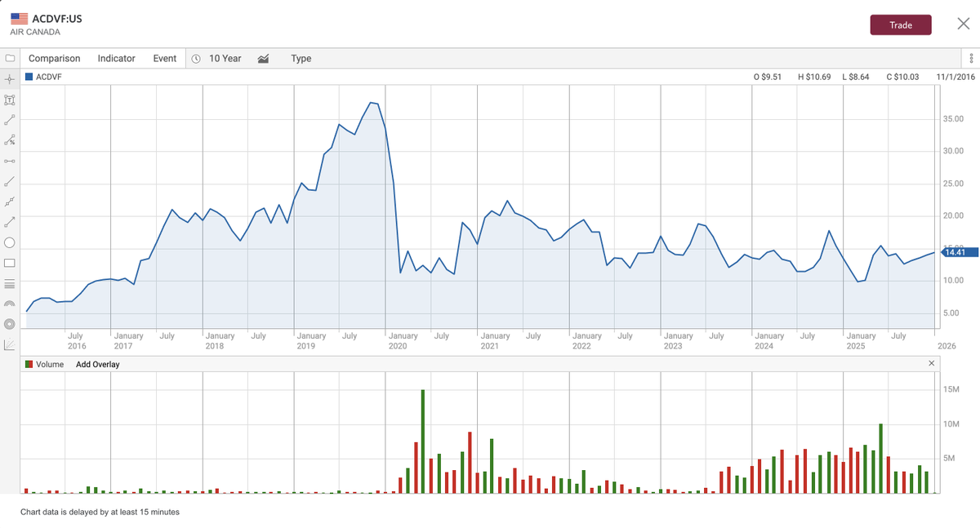Click the January 2017 axis label
The image size is (980, 528).
coord(128,341)
